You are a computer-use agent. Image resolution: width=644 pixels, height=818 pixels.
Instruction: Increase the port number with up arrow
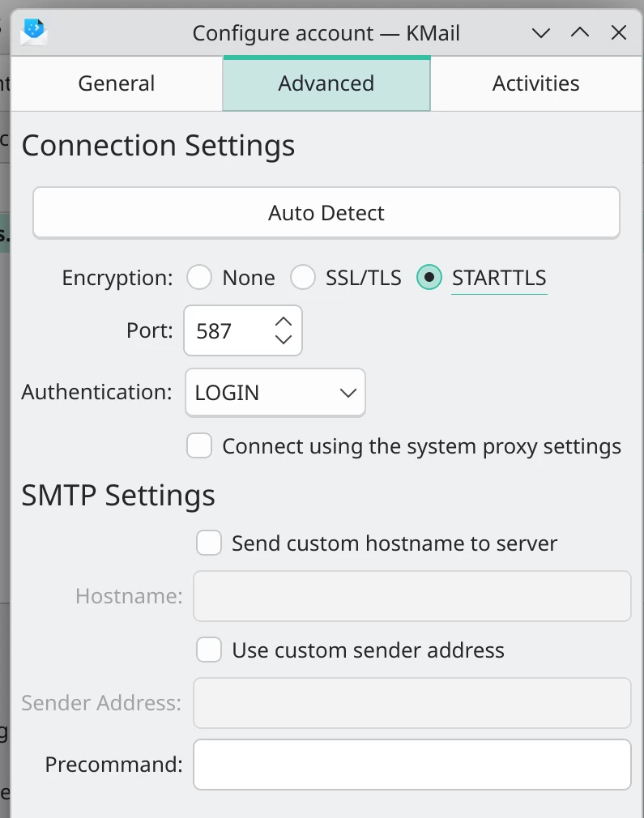(x=283, y=322)
